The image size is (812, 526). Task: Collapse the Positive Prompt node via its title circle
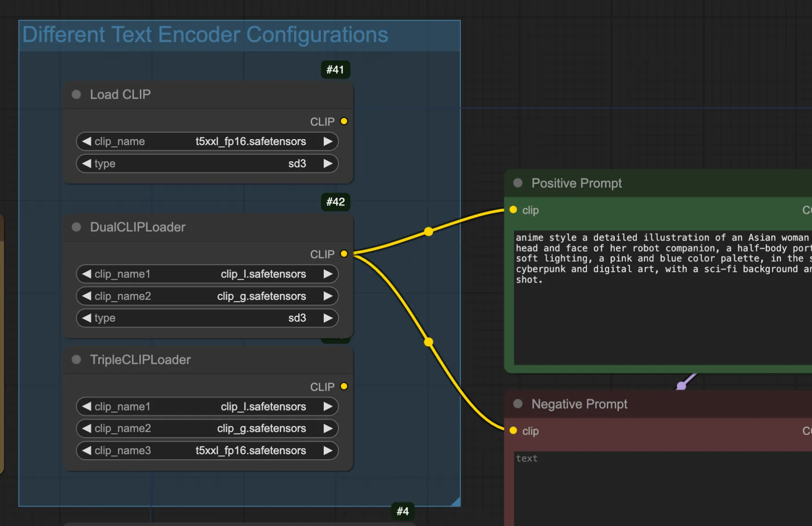pyautogui.click(x=517, y=183)
